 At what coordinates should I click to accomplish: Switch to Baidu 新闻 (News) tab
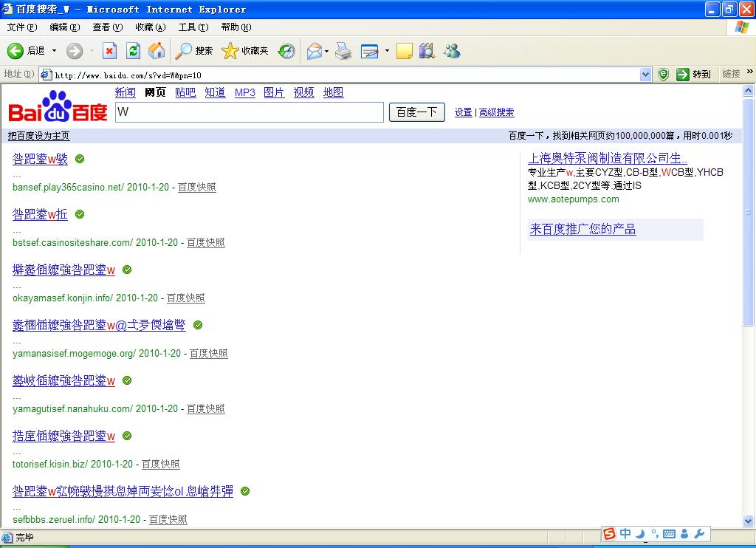[126, 92]
